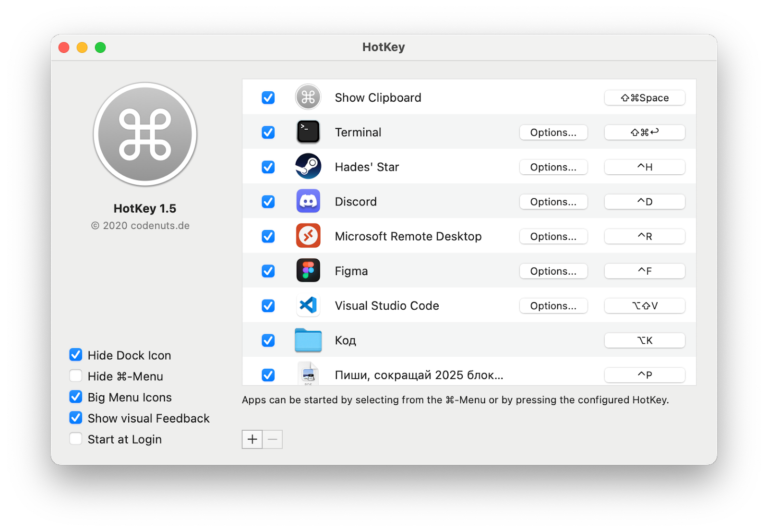This screenshot has height=532, width=768.
Task: Enable Hide ⌘-Menu option
Action: pos(75,376)
